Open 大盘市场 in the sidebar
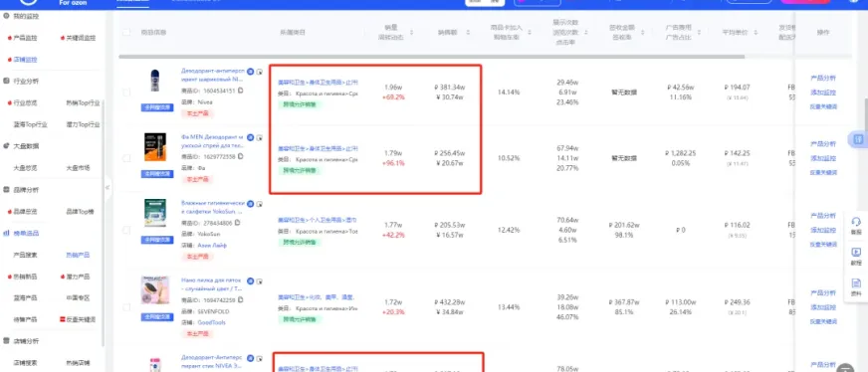Screen dimensions: 868x372 (78, 167)
